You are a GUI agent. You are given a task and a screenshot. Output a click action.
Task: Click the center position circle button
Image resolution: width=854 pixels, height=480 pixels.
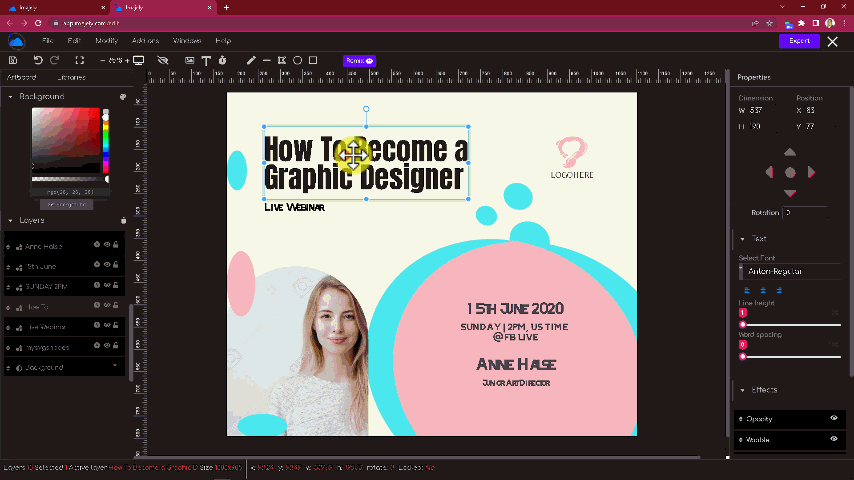[790, 172]
